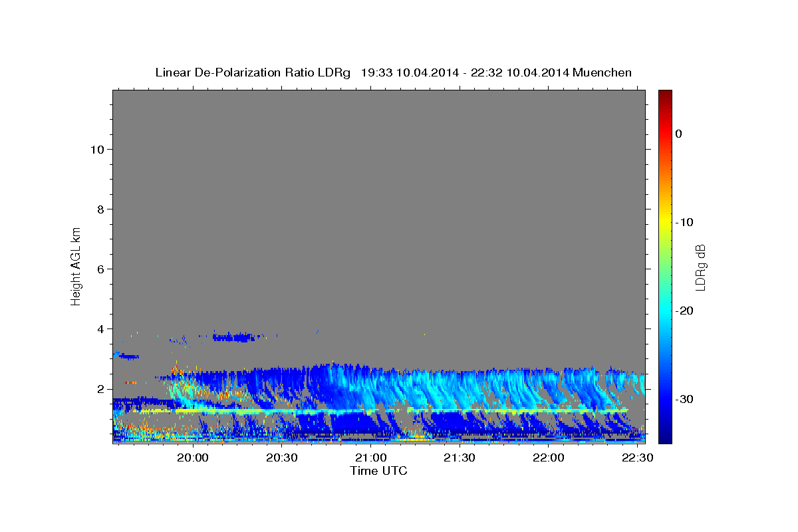Click the colorbar value label -20
The width and height of the screenshot is (798, 532).
684,311
